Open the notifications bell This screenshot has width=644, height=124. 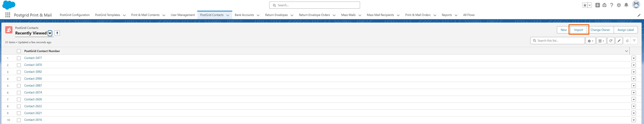(626, 5)
